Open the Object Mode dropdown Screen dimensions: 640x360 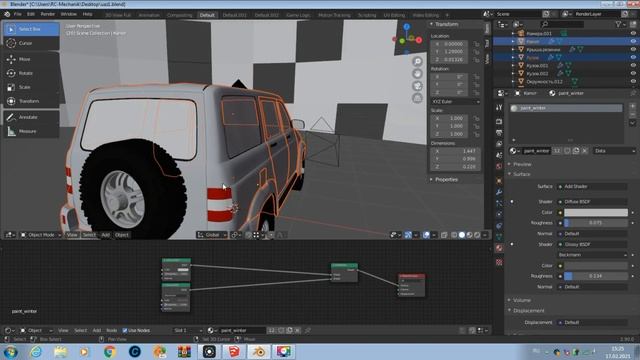tap(40, 235)
